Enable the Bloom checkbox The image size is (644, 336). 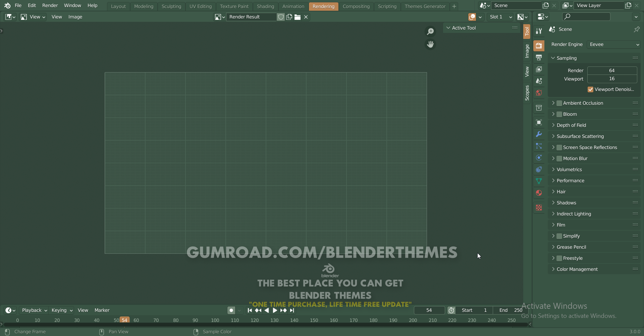tap(559, 114)
